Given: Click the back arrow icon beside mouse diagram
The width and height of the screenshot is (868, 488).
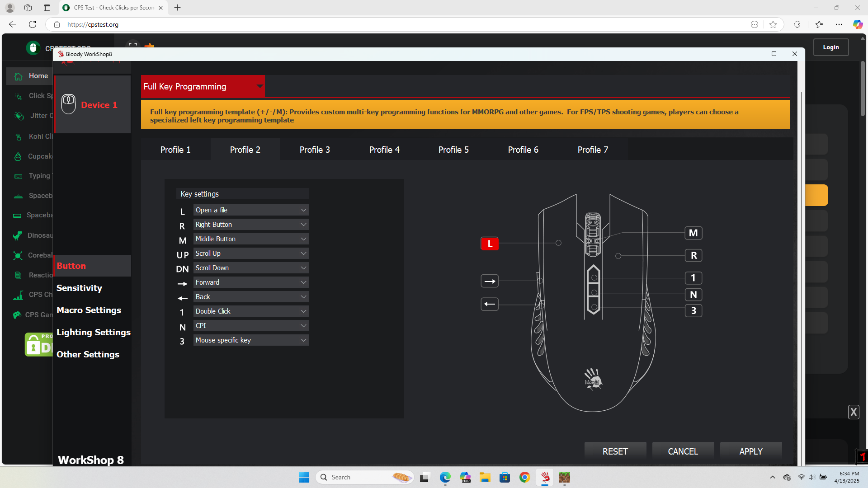Looking at the screenshot, I should (x=490, y=304).
